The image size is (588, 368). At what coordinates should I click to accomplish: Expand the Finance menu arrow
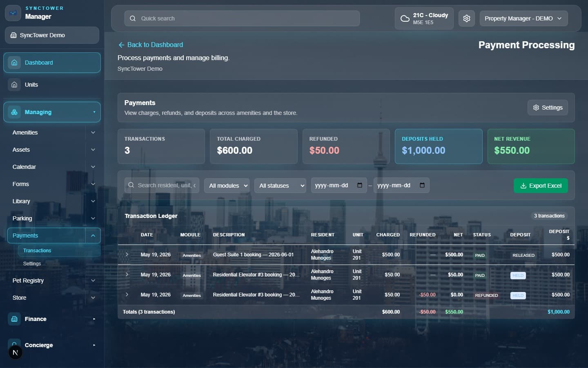94,319
